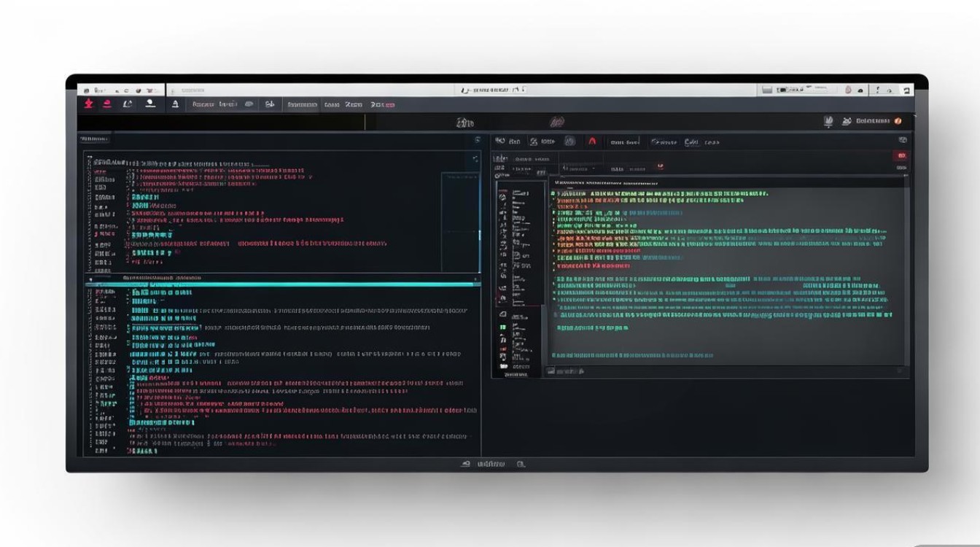Toggle the gray oval eye icon in the toolbar
Image resolution: width=980 pixels, height=547 pixels.
pyautogui.click(x=249, y=104)
